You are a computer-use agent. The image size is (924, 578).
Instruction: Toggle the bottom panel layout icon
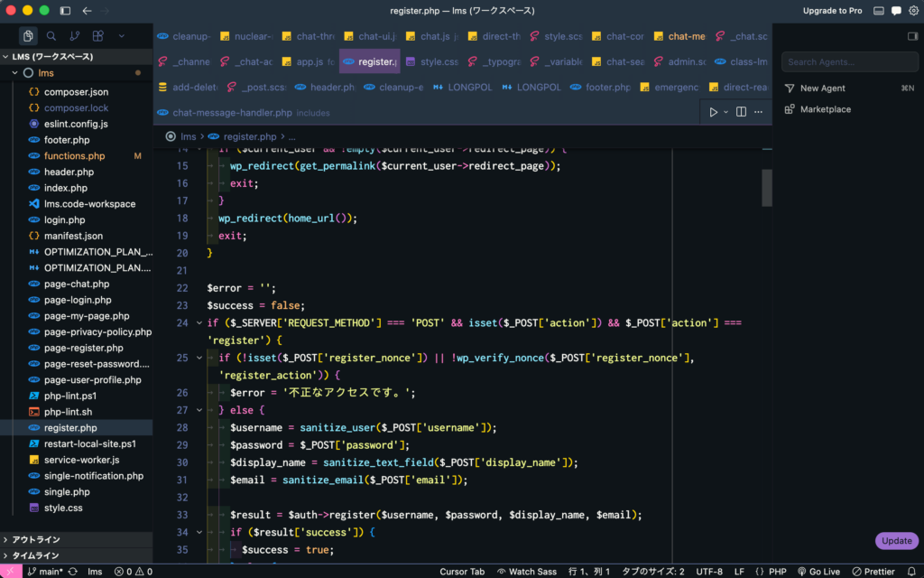[x=879, y=11]
